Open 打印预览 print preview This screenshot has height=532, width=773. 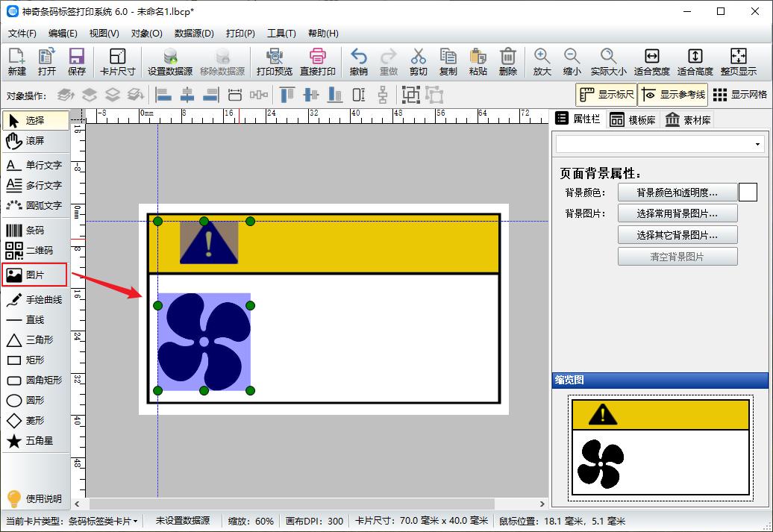[275, 61]
